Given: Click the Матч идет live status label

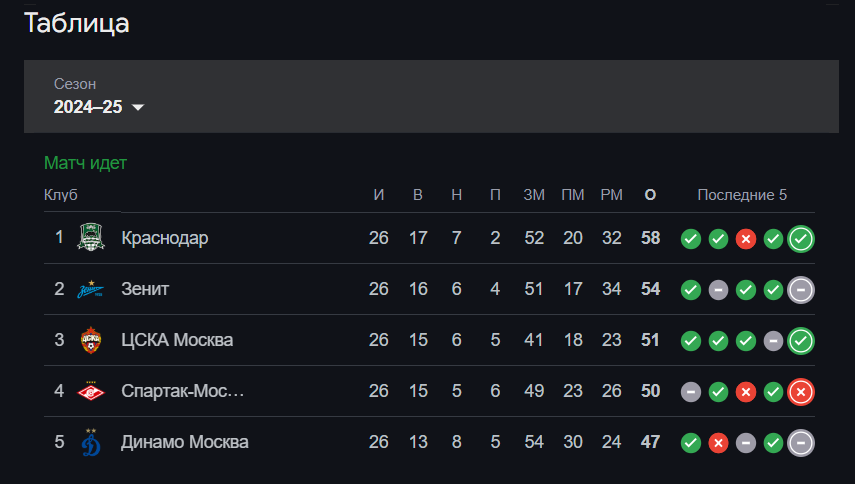Looking at the screenshot, I should point(85,163).
